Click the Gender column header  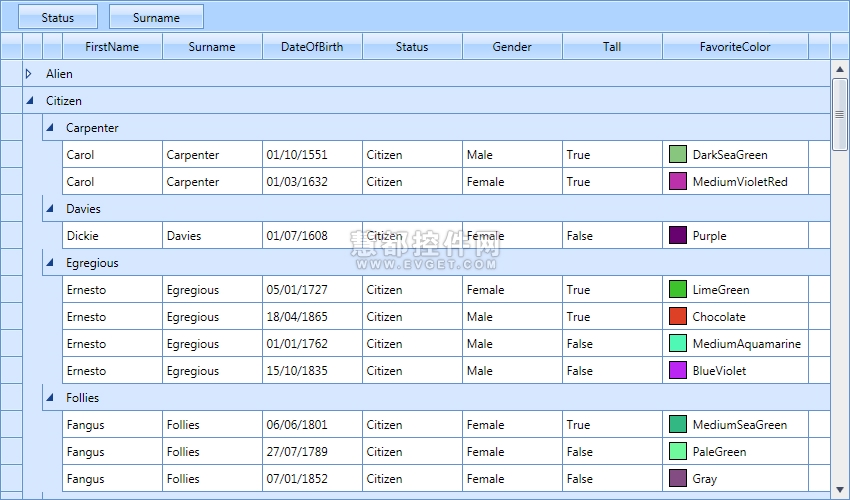(512, 47)
